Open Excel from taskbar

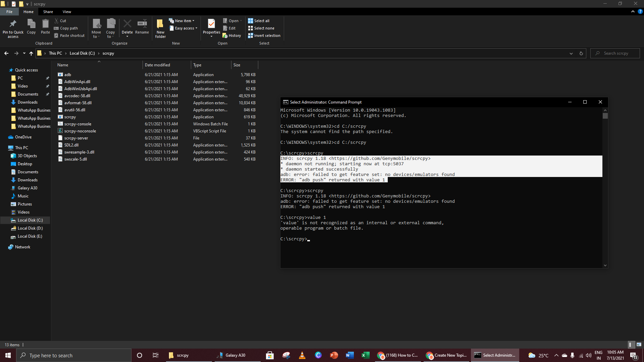coord(365,355)
